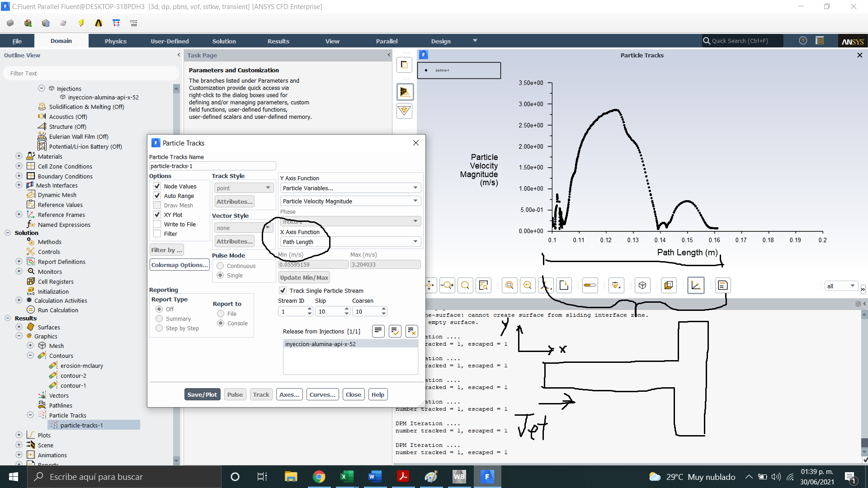The width and height of the screenshot is (868, 488).
Task: Open the Physics ribbon tab
Action: (116, 41)
